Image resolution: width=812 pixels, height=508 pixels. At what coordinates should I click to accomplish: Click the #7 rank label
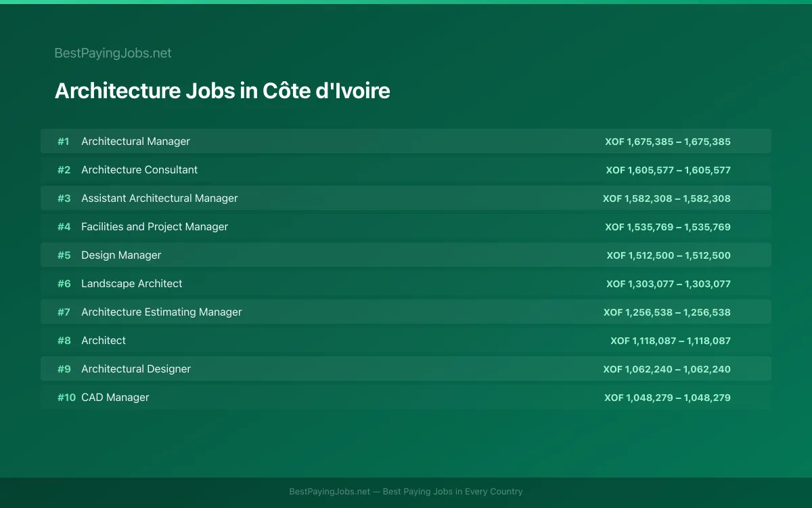pos(64,312)
